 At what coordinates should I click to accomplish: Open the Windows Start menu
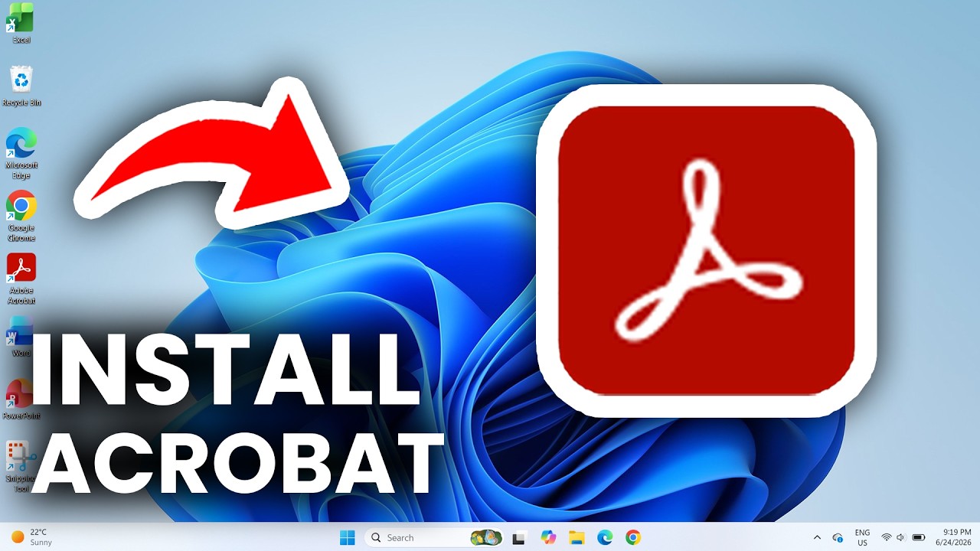tap(348, 537)
